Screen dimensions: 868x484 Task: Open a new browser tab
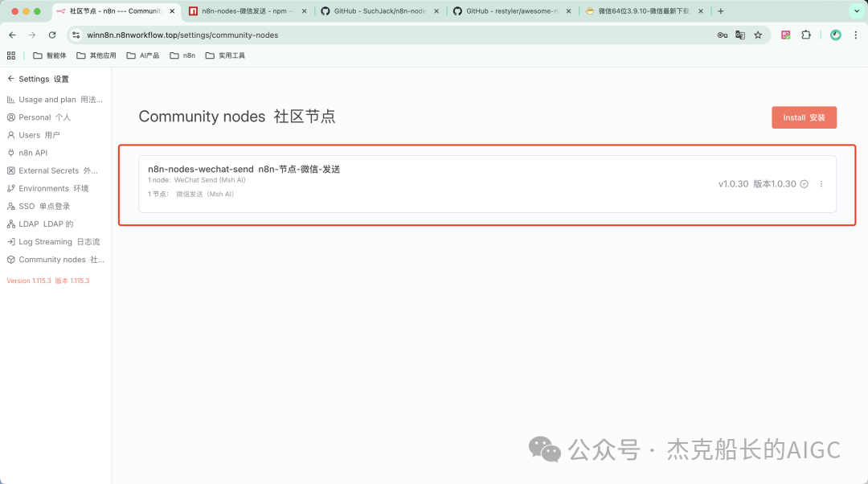tap(721, 11)
